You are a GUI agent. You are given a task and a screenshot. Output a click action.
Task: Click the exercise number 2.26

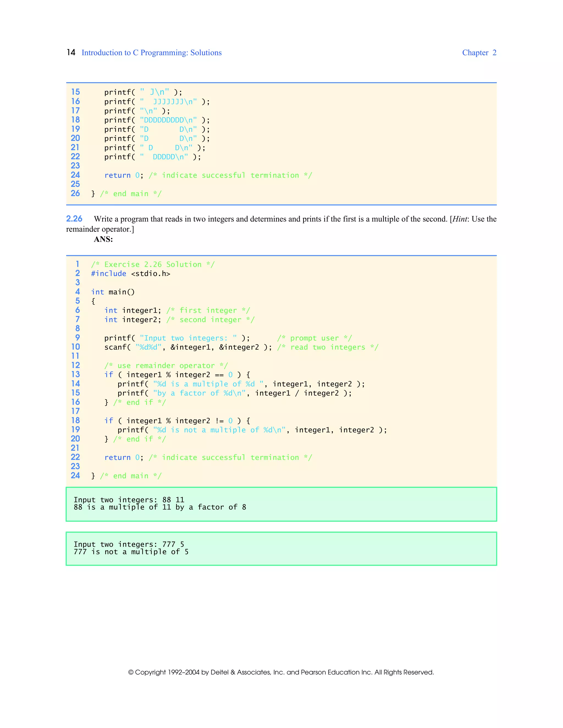click(x=74, y=219)
